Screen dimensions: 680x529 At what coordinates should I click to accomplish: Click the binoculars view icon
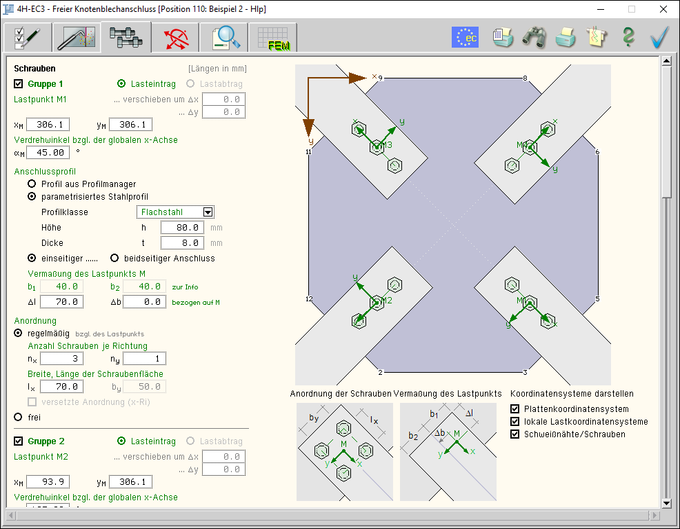535,37
